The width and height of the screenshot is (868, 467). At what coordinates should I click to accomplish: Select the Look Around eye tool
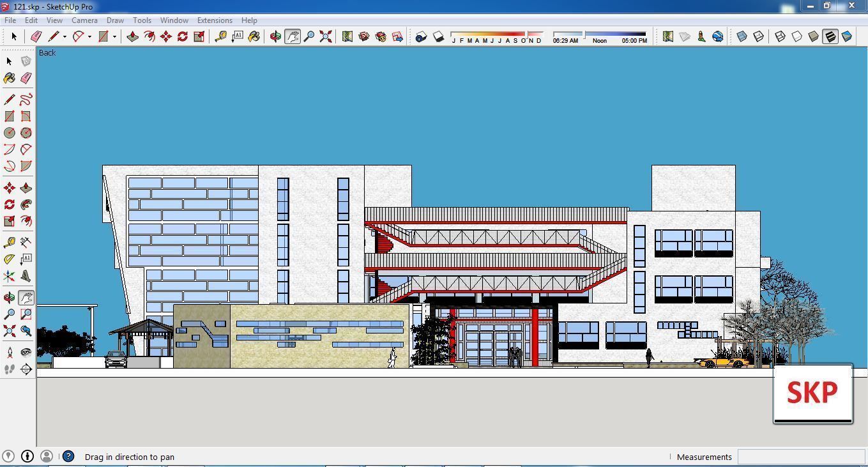pyautogui.click(x=26, y=353)
